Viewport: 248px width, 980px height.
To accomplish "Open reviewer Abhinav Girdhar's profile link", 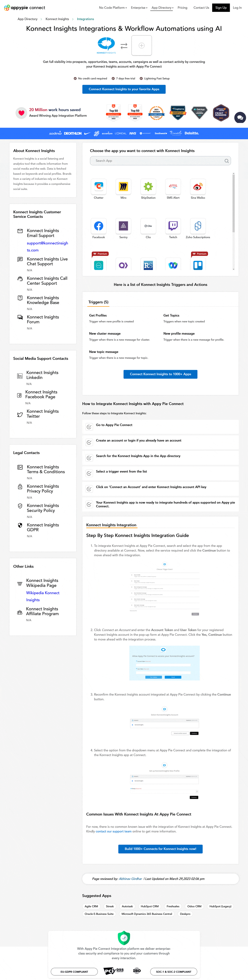I will point(131,879).
